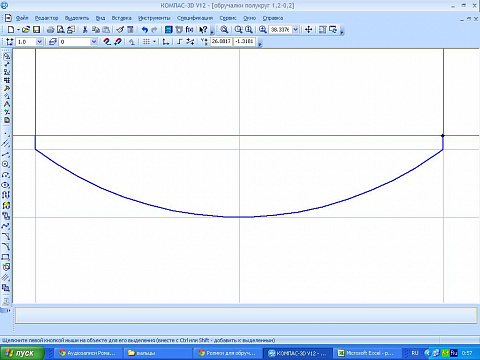Open the Вставка menu
480x360 pixels.
tap(121, 18)
